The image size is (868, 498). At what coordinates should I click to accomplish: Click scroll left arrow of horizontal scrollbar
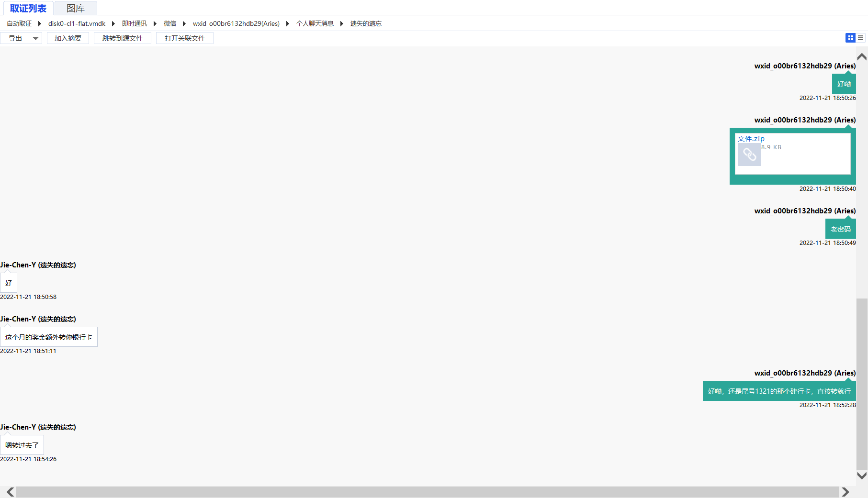(x=10, y=492)
